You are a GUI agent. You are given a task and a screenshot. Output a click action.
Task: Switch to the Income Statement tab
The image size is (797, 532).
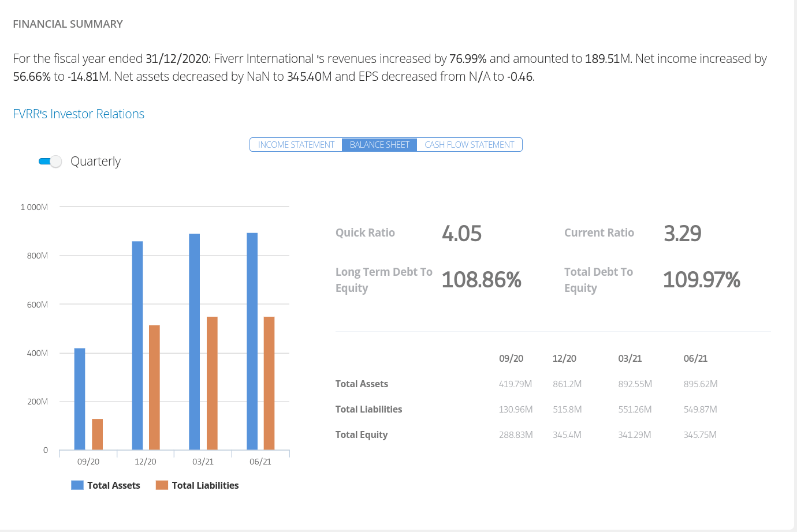coord(296,144)
